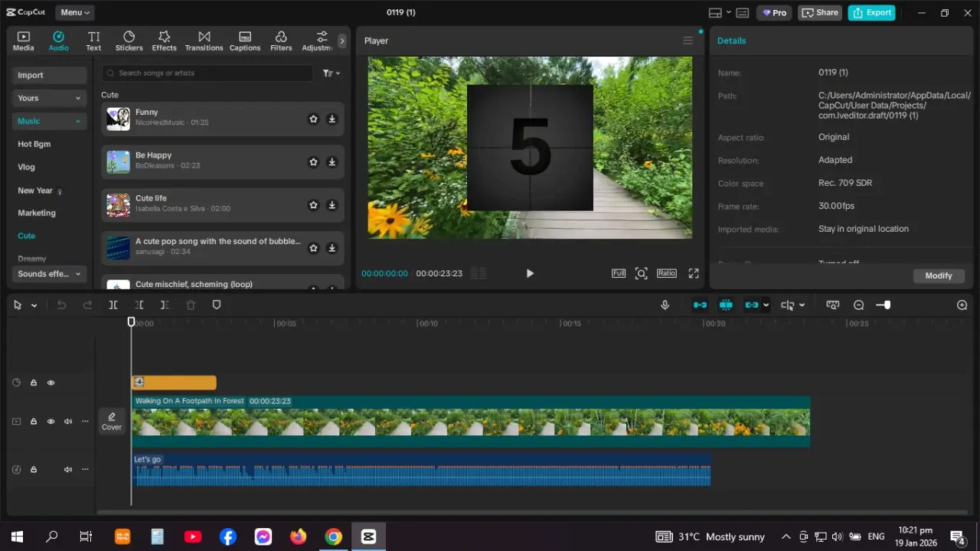Open the Menu dropdown

[x=75, y=12]
